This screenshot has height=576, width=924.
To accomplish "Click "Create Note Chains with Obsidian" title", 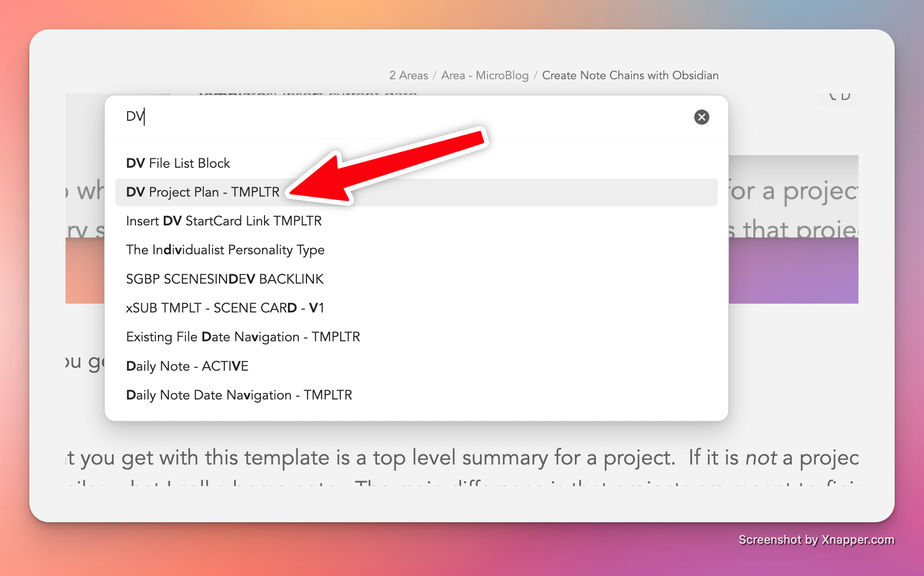I will 630,75.
